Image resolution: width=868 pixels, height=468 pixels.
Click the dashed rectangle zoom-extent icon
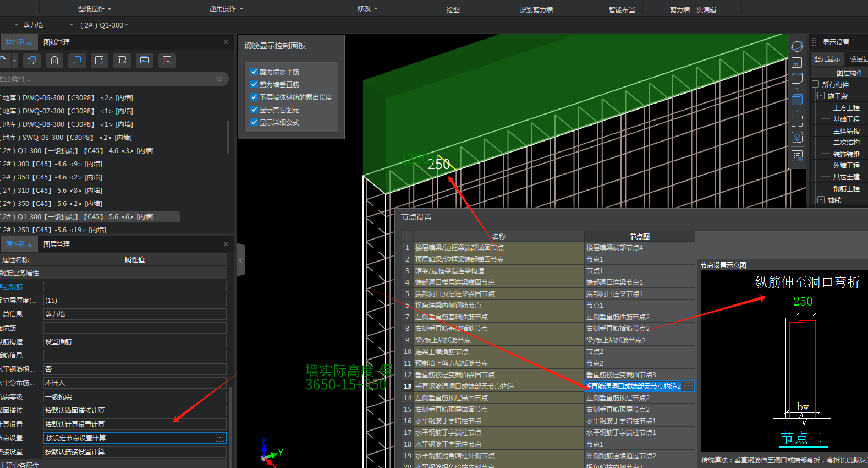click(797, 121)
